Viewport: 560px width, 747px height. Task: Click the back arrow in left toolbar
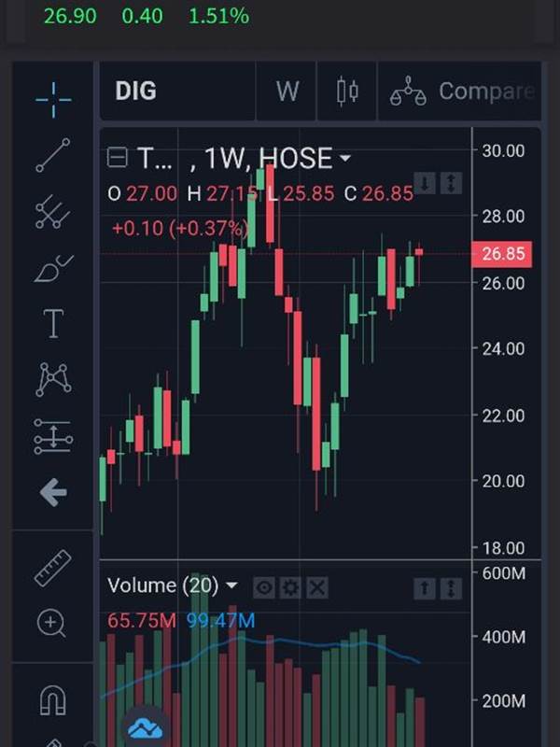[53, 492]
